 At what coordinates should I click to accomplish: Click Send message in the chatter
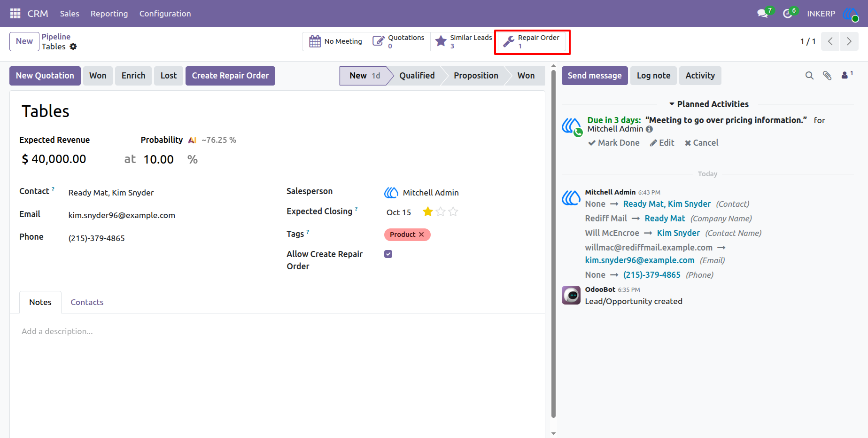click(x=595, y=76)
